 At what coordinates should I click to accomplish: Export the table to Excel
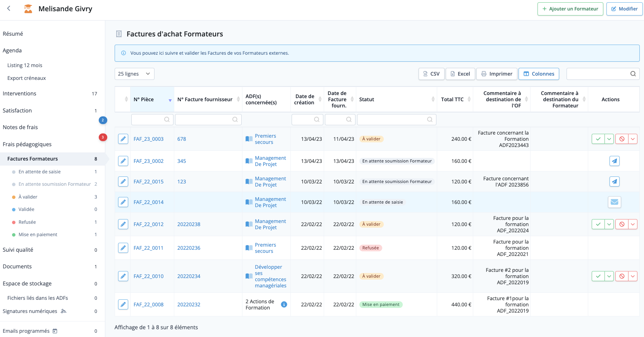tap(460, 74)
